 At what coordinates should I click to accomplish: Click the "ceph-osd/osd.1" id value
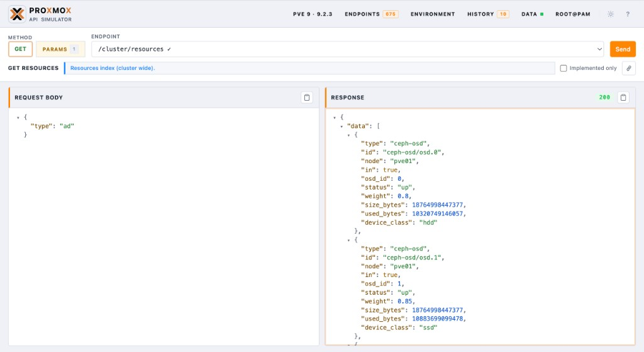point(413,258)
